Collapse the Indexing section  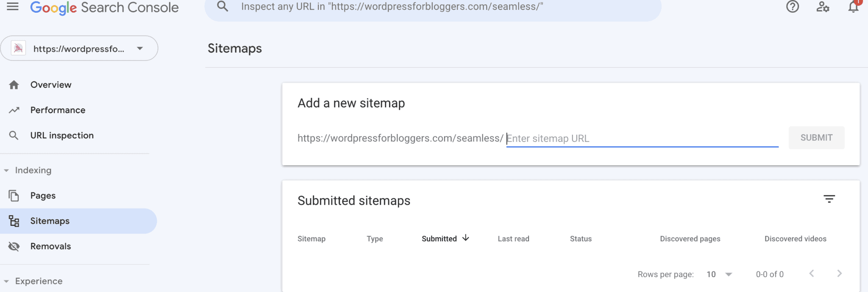(6, 170)
